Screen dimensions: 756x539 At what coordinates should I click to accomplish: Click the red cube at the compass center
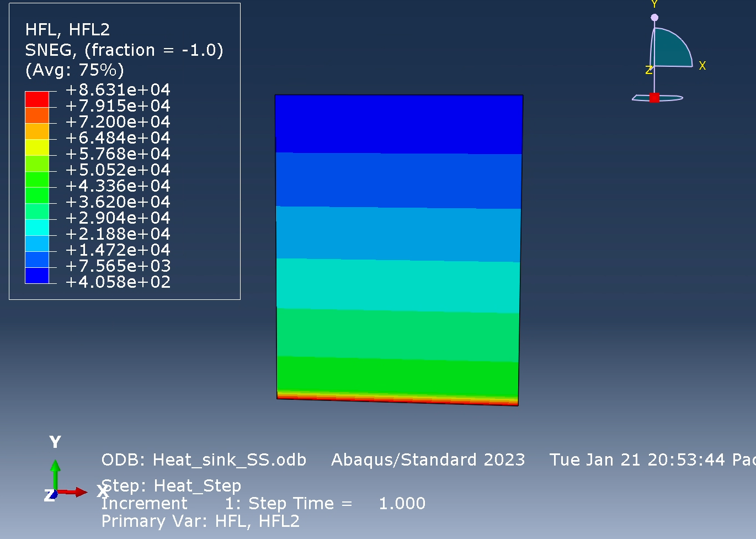click(656, 97)
